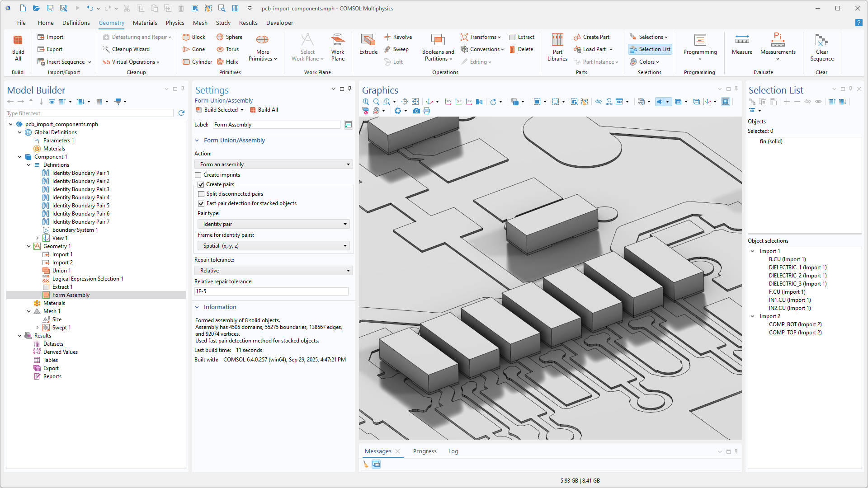Screen dimensions: 868x488
Task: Select the Extrude tool
Action: pyautogui.click(x=368, y=45)
